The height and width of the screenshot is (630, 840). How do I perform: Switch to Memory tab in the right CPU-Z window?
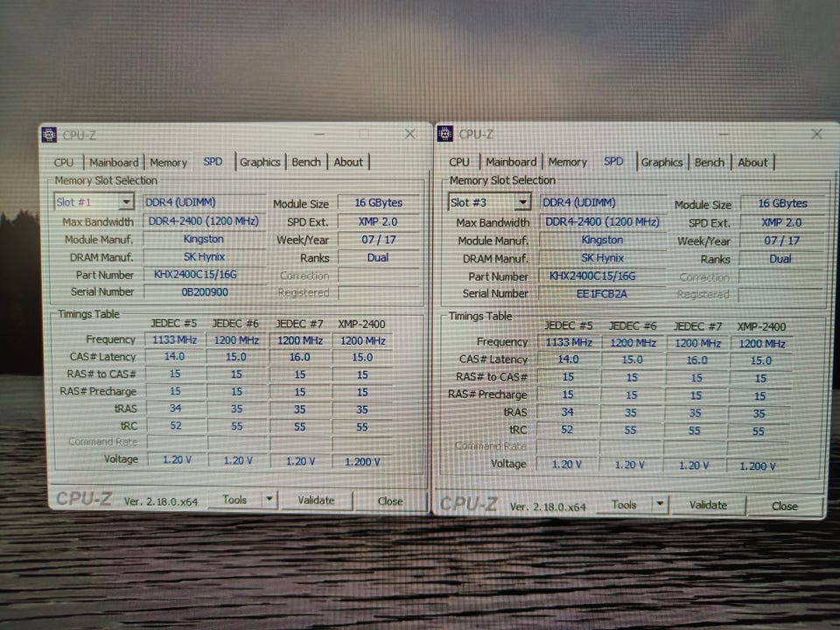(x=567, y=162)
